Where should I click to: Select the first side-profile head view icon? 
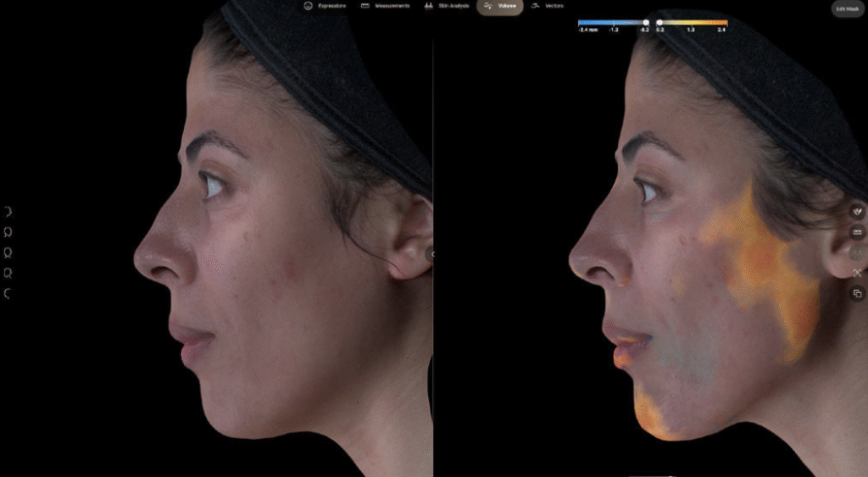8,212
